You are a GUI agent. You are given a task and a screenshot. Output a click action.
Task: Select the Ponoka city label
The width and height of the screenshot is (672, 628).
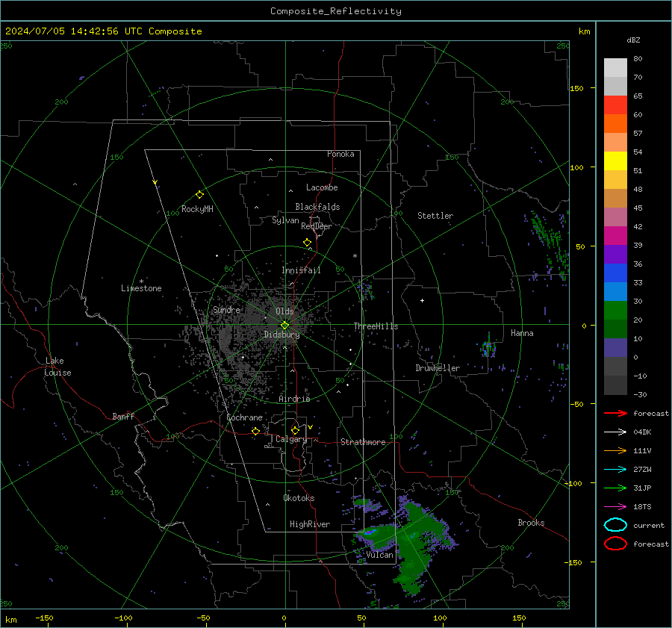coord(340,154)
